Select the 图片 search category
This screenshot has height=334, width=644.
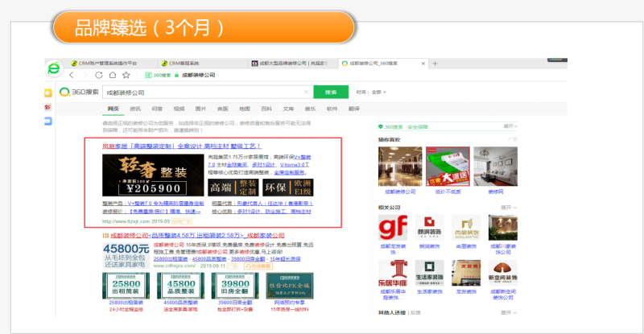coord(200,109)
